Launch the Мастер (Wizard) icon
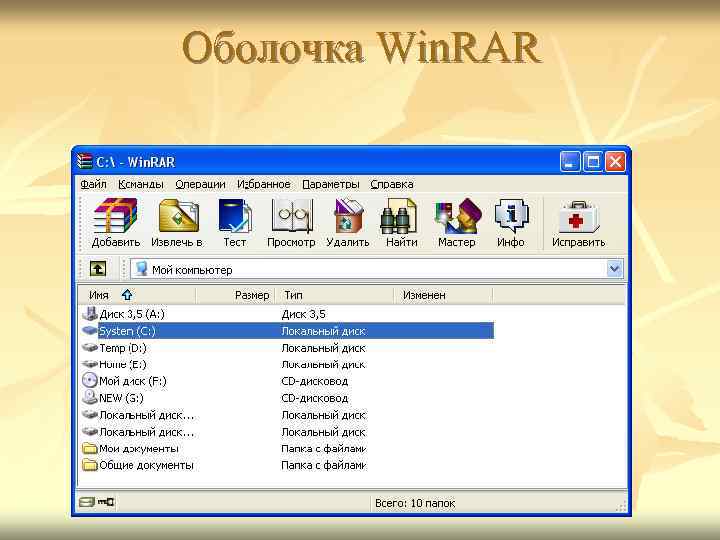Viewport: 720px width, 540px height. point(457,215)
